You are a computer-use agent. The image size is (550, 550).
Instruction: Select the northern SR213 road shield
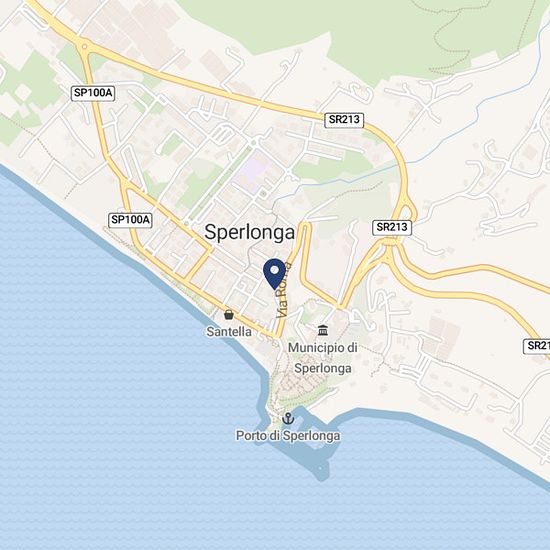[344, 120]
